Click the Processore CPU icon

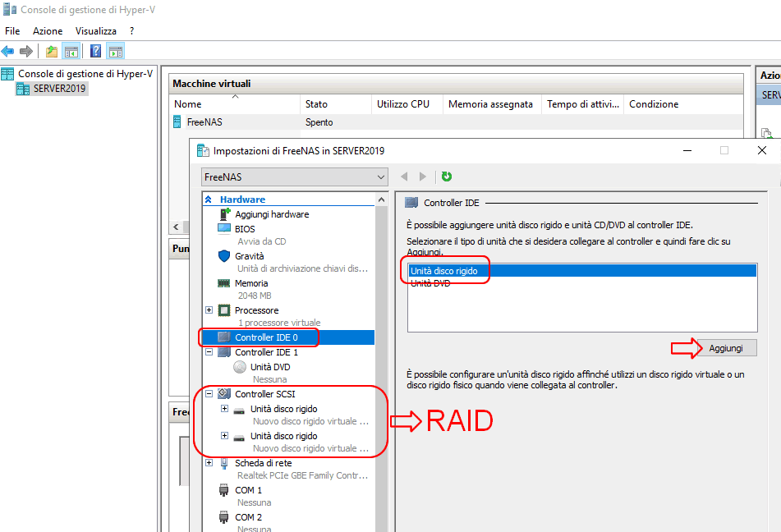tap(224, 310)
